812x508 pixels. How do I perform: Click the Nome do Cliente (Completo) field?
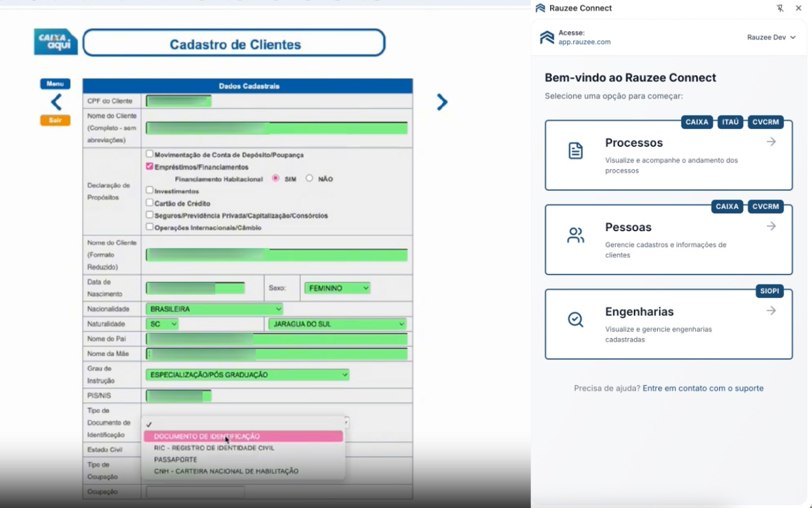point(277,128)
